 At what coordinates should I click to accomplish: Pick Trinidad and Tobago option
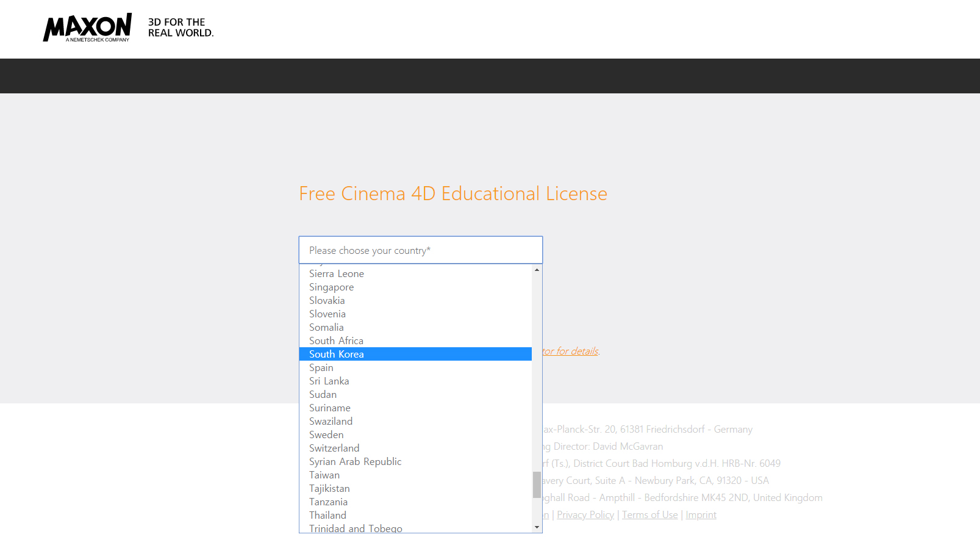(415, 528)
